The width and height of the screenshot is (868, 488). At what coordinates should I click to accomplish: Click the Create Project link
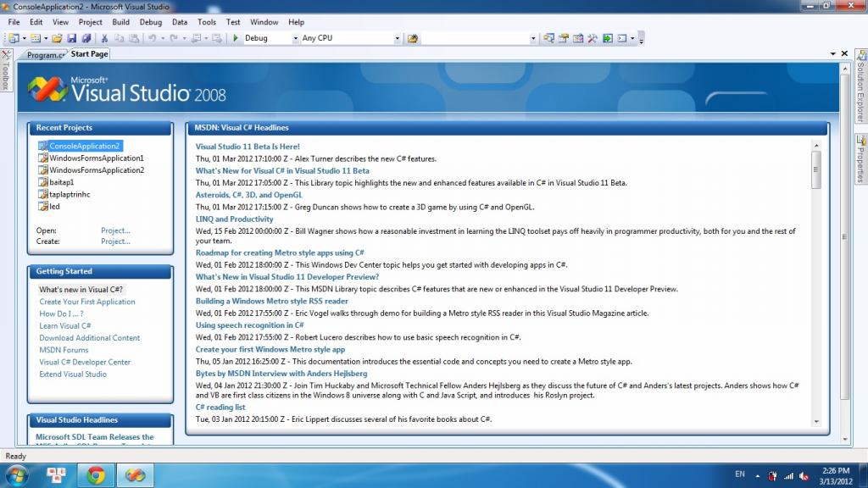point(115,241)
